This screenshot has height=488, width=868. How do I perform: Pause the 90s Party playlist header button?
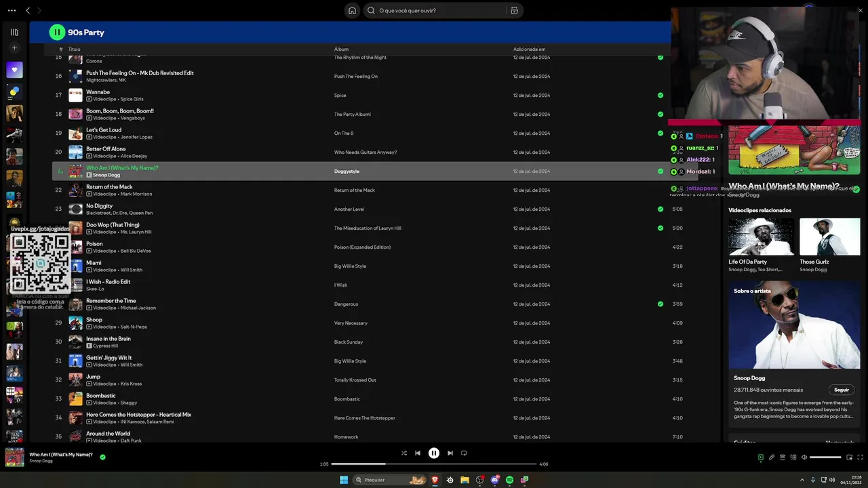tap(57, 32)
